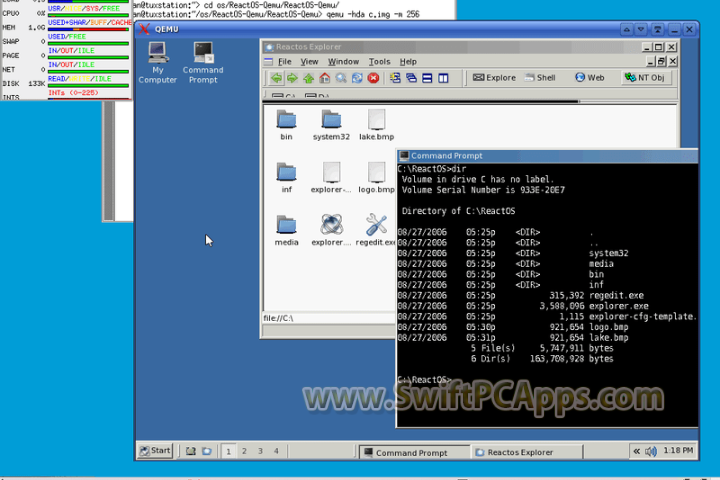Click the My Computer desktop icon
Screen dimensions: 720x480
pyautogui.click(x=158, y=63)
